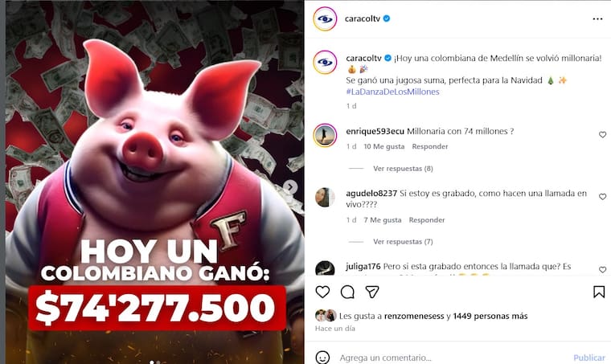The height and width of the screenshot is (364, 611).
Task: Open #LaDanzaDeLosMillones hashtag
Action: [392, 92]
